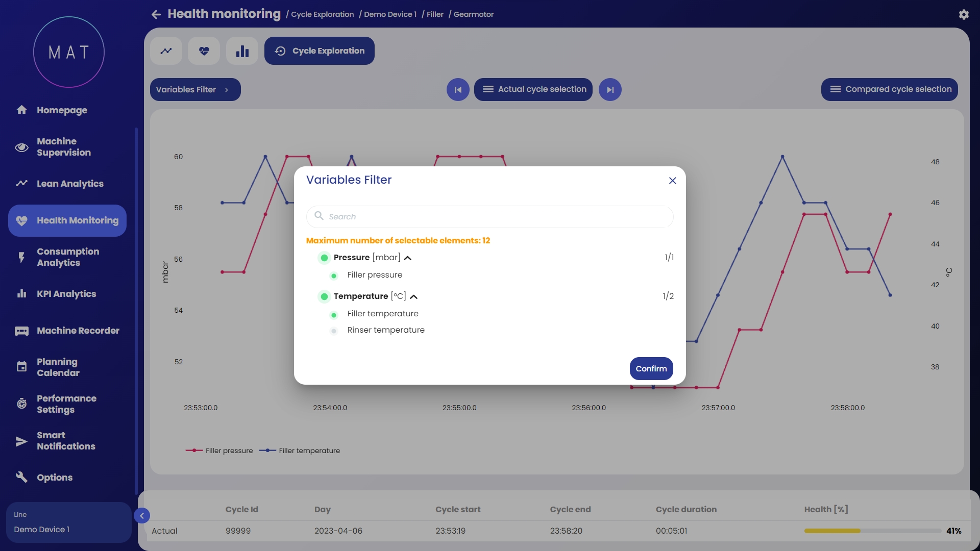This screenshot has height=551, width=980.
Task: Collapse the Pressure [mbar] group
Action: [x=407, y=258]
